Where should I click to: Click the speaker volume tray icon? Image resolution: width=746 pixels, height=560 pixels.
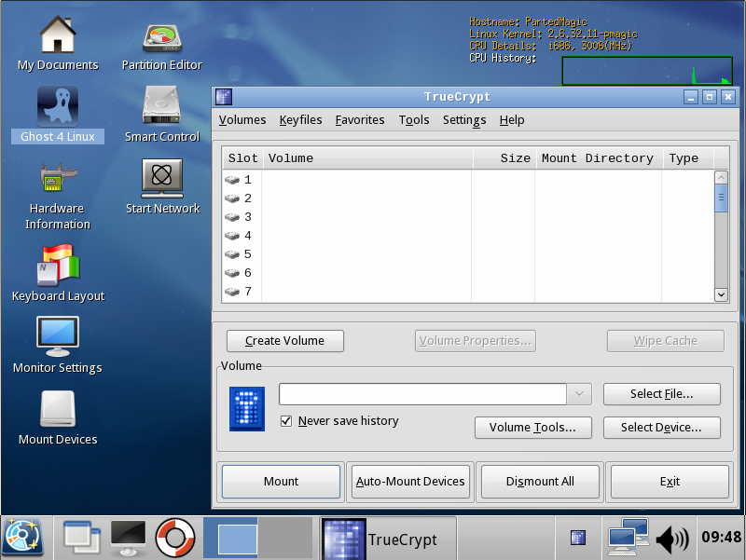click(x=671, y=539)
